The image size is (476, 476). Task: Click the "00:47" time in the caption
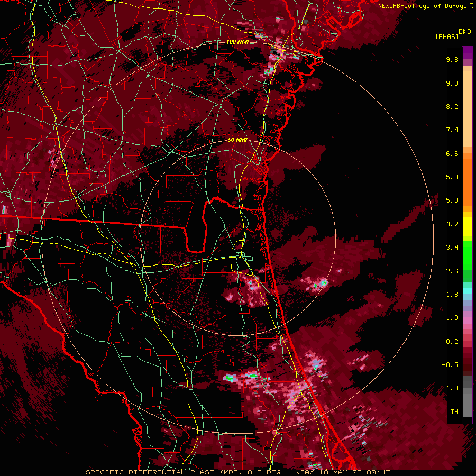(378, 472)
